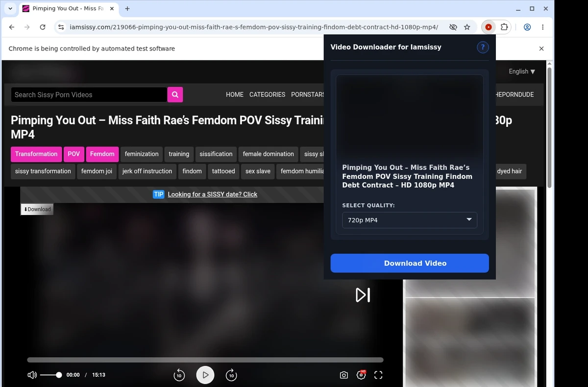Open the THEPORNDUDE menu link
Image resolution: width=588 pixels, height=387 pixels.
(x=514, y=95)
